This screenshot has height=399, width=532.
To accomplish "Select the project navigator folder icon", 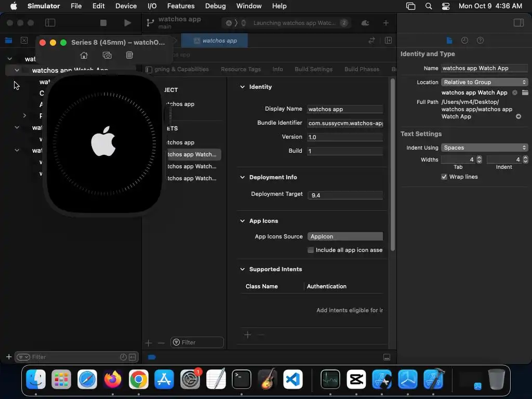I will point(8,41).
